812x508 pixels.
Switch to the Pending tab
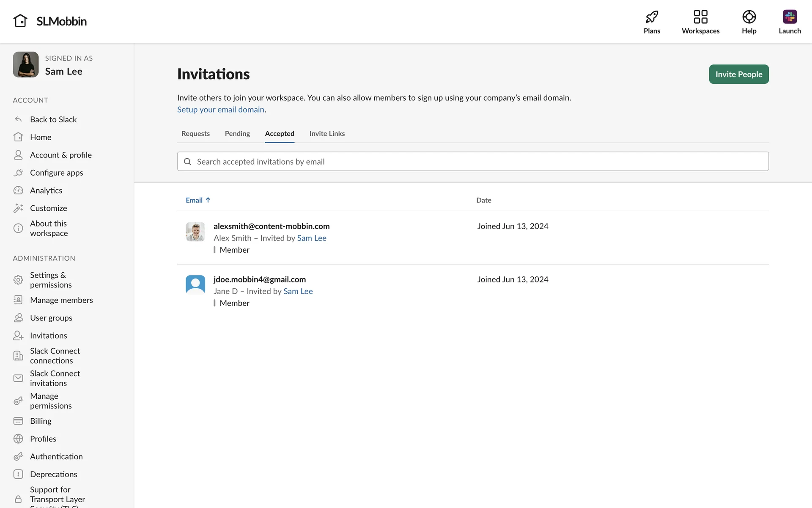[x=237, y=133]
